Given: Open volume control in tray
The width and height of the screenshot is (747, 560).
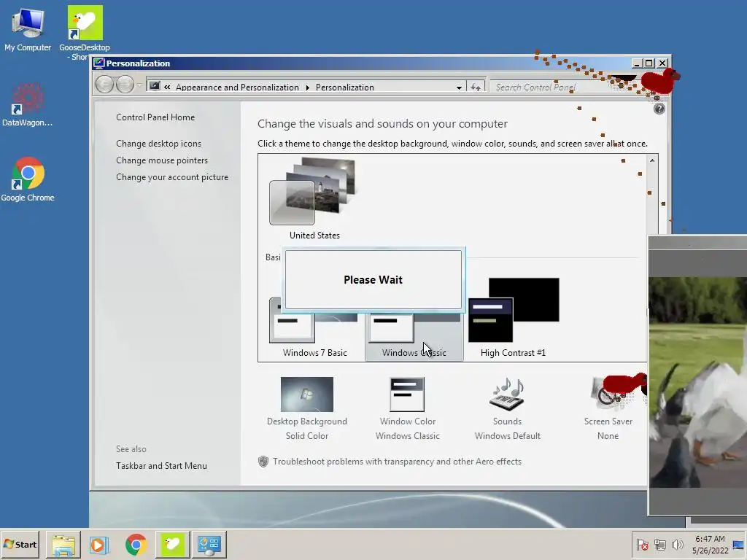Looking at the screenshot, I should pyautogui.click(x=677, y=545).
